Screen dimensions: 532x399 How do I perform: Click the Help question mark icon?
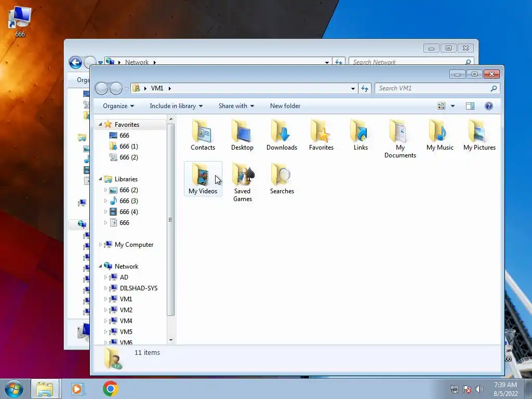tap(488, 106)
